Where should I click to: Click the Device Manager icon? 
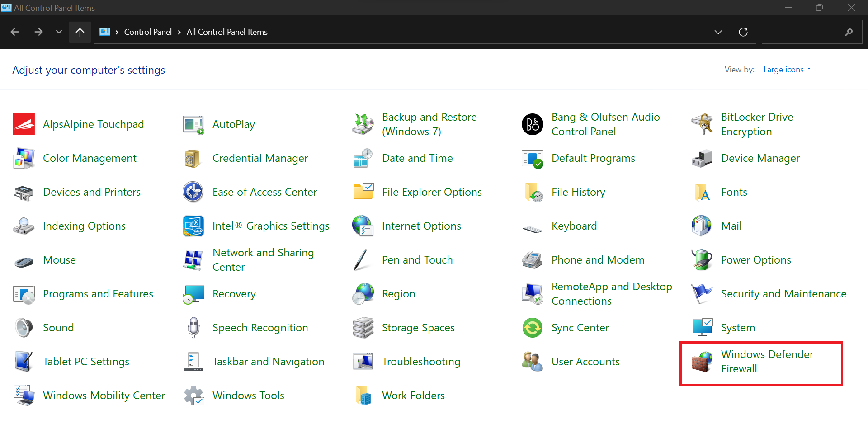coord(702,158)
